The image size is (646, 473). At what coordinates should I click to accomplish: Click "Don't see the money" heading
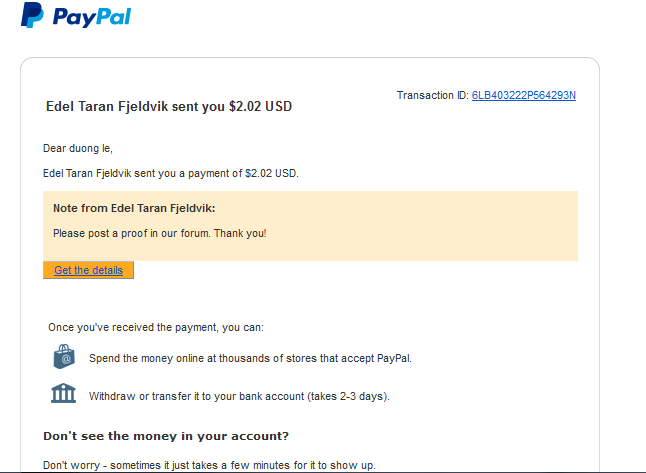pyautogui.click(x=166, y=435)
